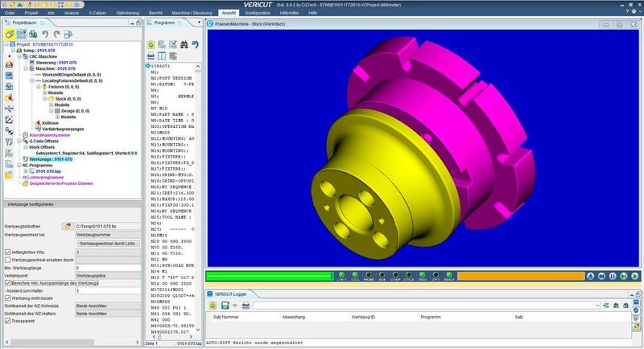The width and height of the screenshot is (644, 349).
Task: Play the simulation to end
Action: (x=634, y=277)
